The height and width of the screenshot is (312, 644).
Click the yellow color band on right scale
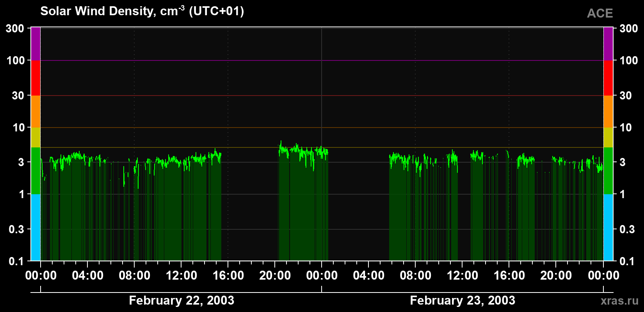(608, 137)
